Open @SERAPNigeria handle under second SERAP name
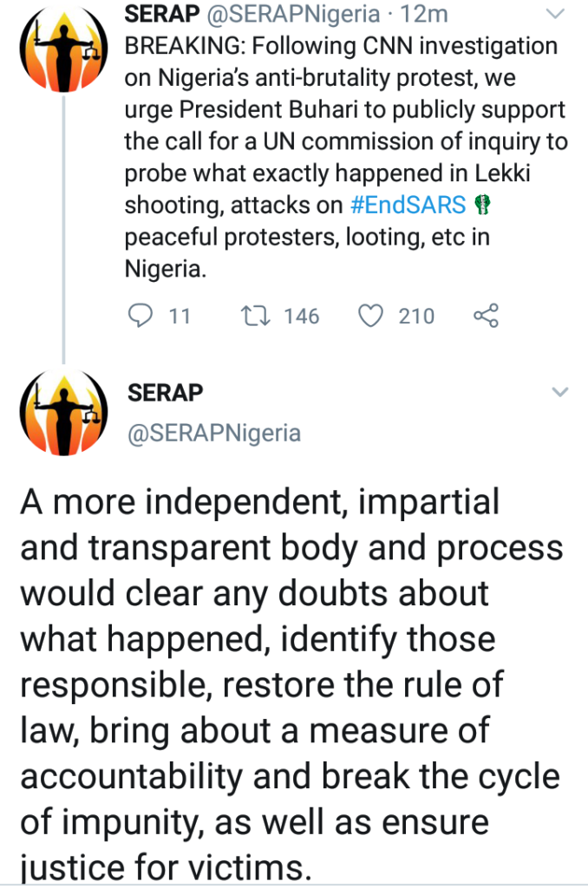The height and width of the screenshot is (888, 588). tap(214, 434)
